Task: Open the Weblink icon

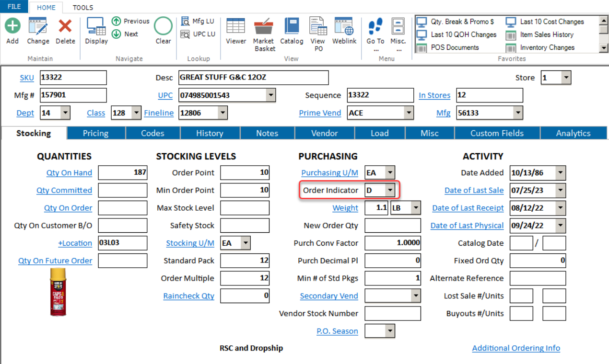Action: click(x=344, y=26)
